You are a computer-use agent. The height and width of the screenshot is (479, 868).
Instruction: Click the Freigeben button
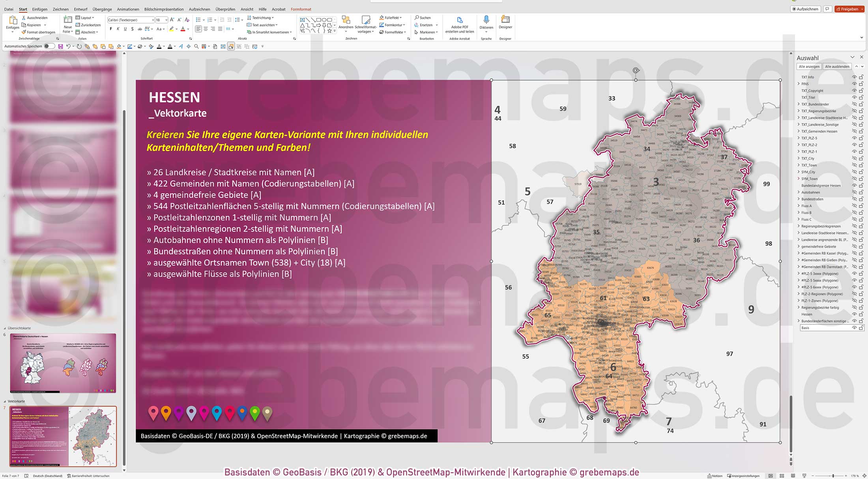[849, 9]
